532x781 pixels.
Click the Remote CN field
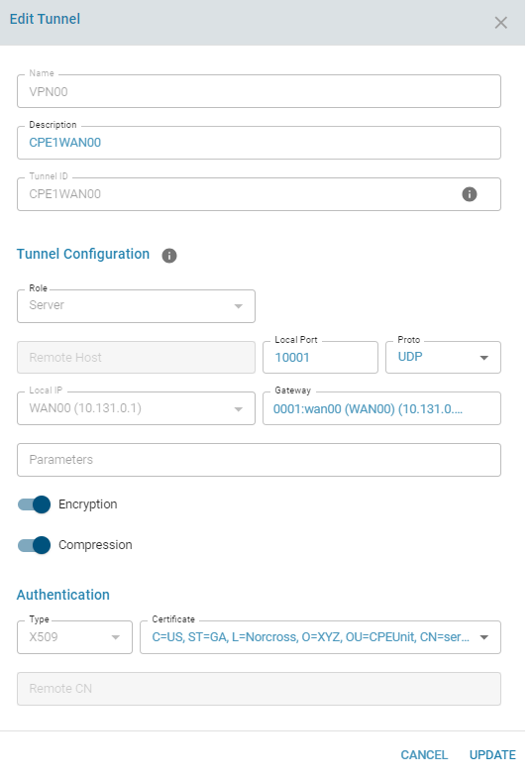click(x=259, y=689)
